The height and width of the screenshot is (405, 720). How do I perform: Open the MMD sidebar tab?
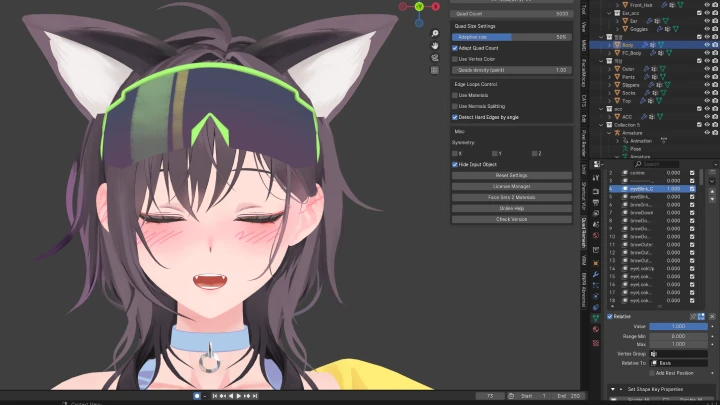pyautogui.click(x=584, y=45)
